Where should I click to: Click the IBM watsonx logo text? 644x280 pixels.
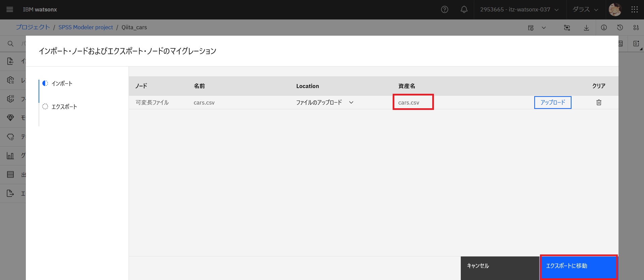pyautogui.click(x=40, y=9)
